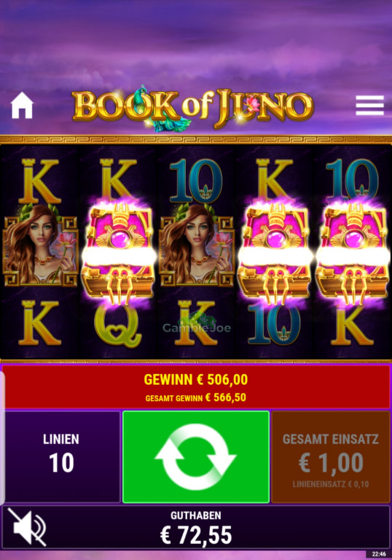
Task: Click the top K symbol on first reel
Action: pos(40,182)
